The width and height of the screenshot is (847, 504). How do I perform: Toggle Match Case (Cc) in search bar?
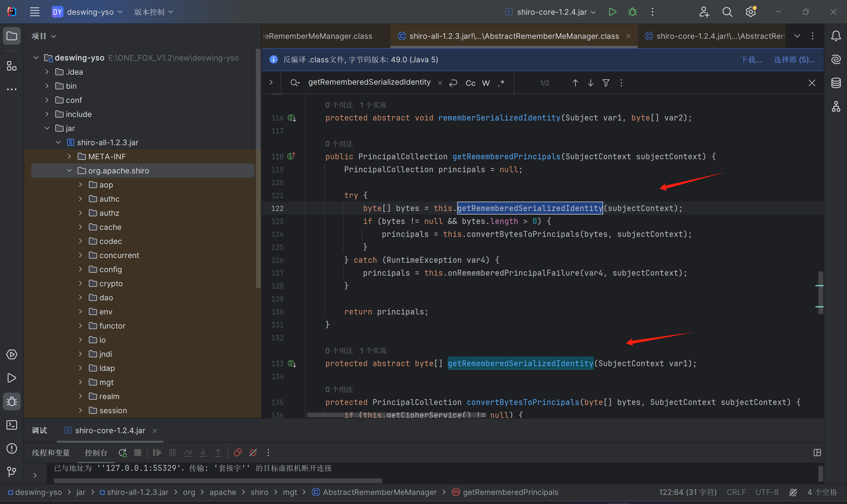click(470, 83)
